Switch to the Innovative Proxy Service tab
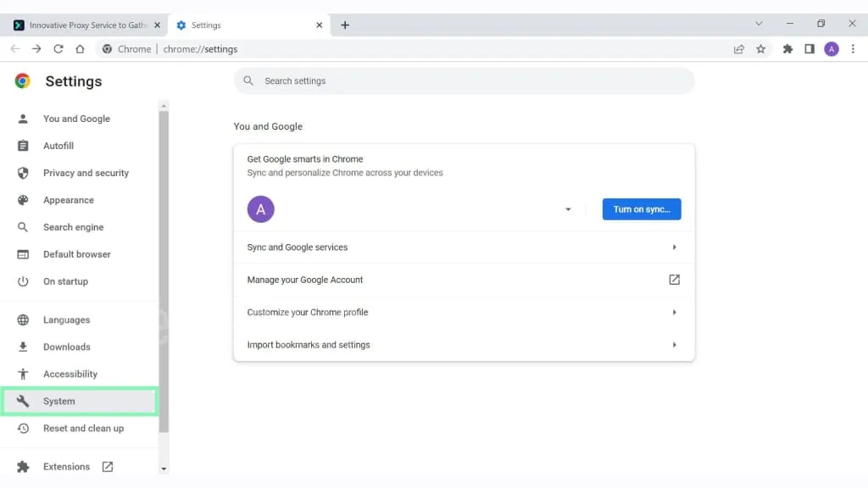Image resolution: width=868 pixels, height=488 pixels. point(81,25)
